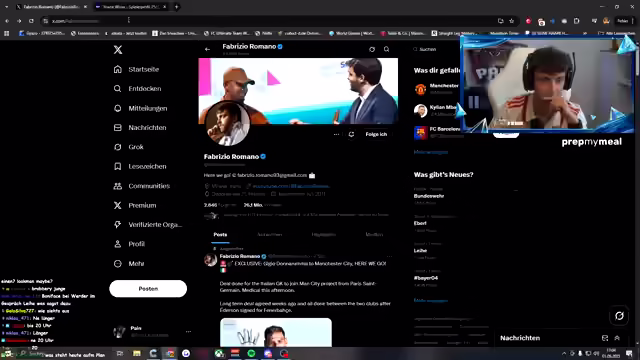Open the Ebert trend
The height and width of the screenshot is (360, 640).
pos(420,223)
